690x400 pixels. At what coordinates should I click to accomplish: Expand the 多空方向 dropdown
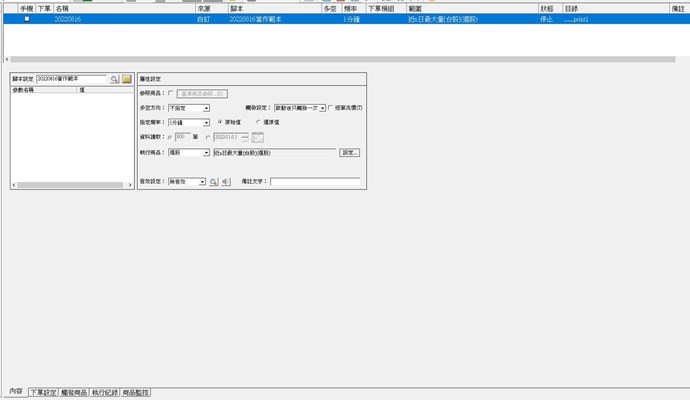click(206, 108)
